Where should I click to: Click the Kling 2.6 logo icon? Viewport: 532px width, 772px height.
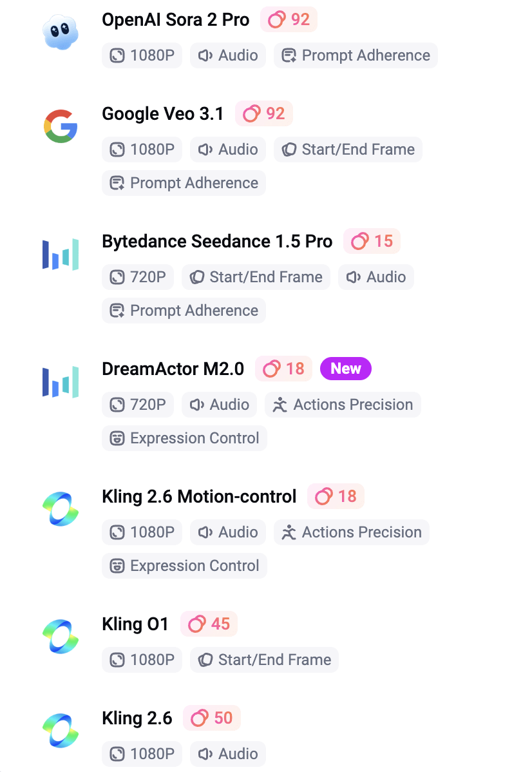(x=61, y=731)
